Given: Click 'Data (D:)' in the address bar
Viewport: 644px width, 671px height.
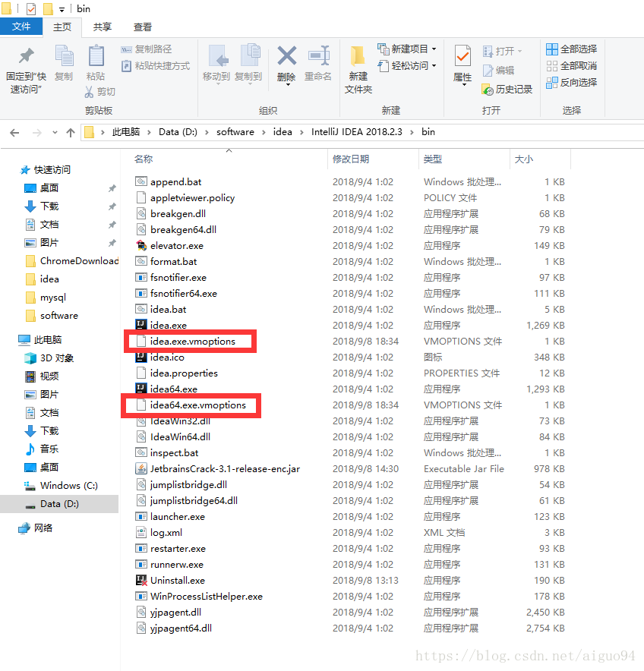Looking at the screenshot, I should 178,132.
